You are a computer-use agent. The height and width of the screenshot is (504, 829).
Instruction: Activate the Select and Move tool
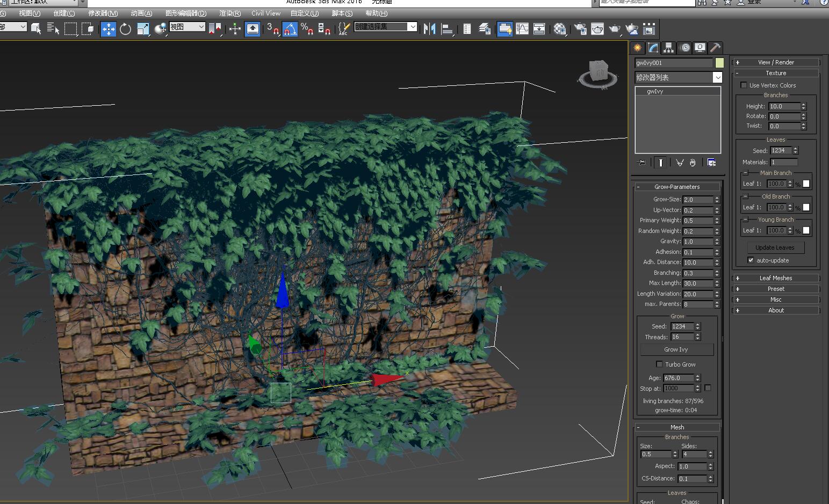[x=109, y=29]
